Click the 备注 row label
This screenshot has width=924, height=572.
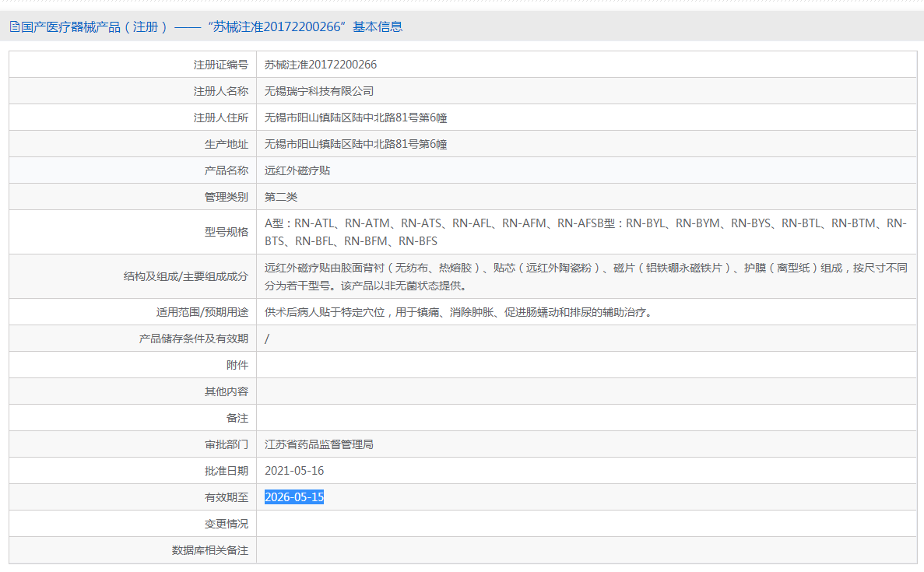coord(237,418)
